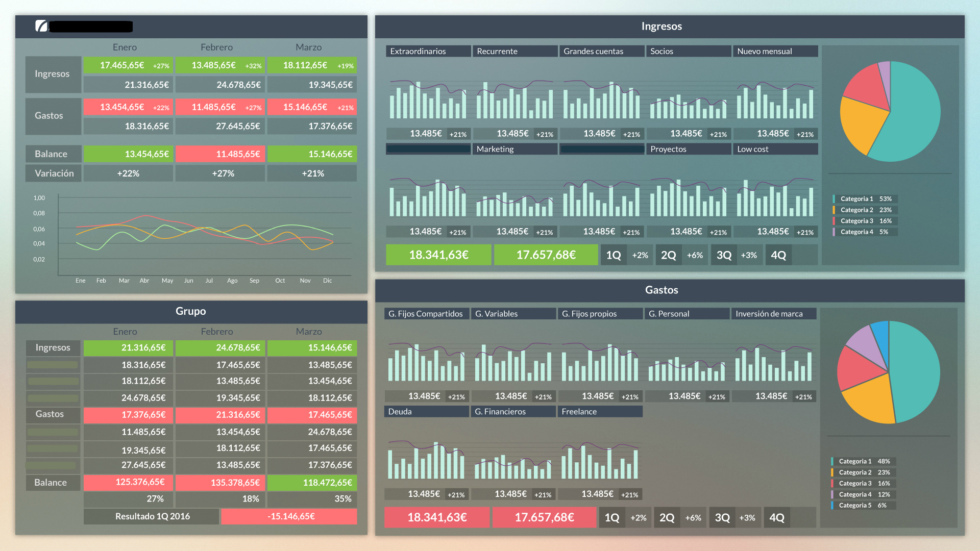980x551 pixels.
Task: Click the Resultado 1Q 2016 label
Action: point(152,516)
